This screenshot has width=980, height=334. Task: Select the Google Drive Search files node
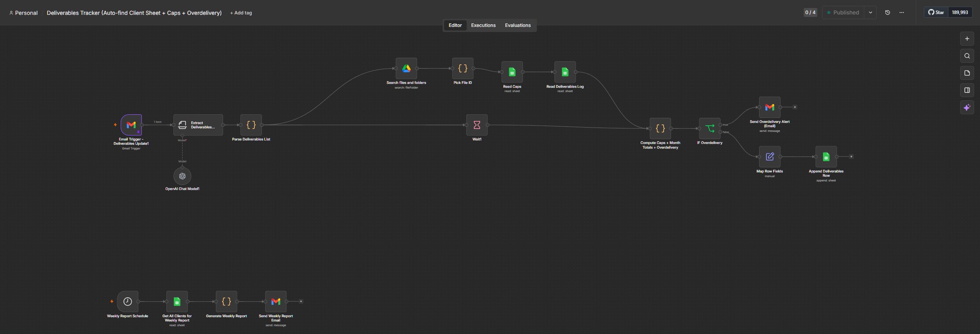(406, 69)
